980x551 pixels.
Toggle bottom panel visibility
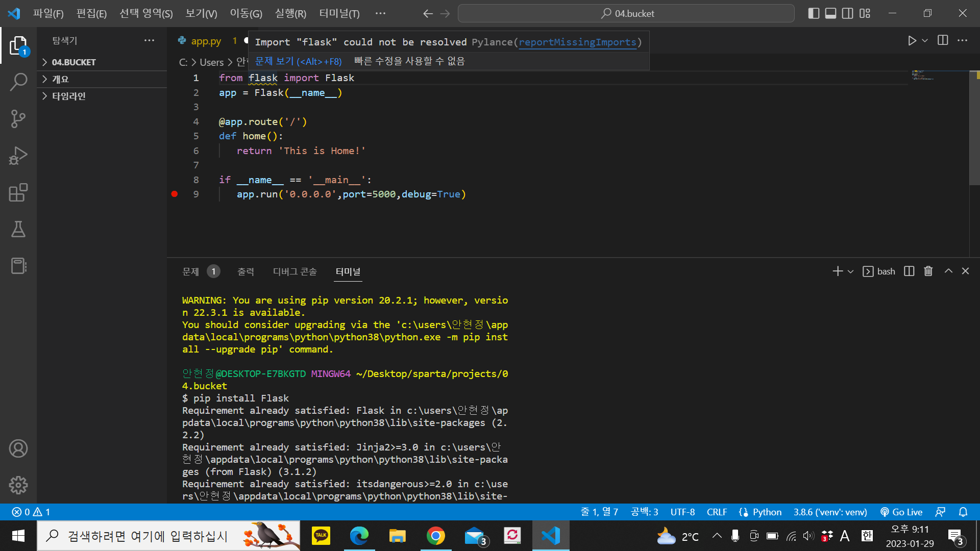click(x=831, y=14)
